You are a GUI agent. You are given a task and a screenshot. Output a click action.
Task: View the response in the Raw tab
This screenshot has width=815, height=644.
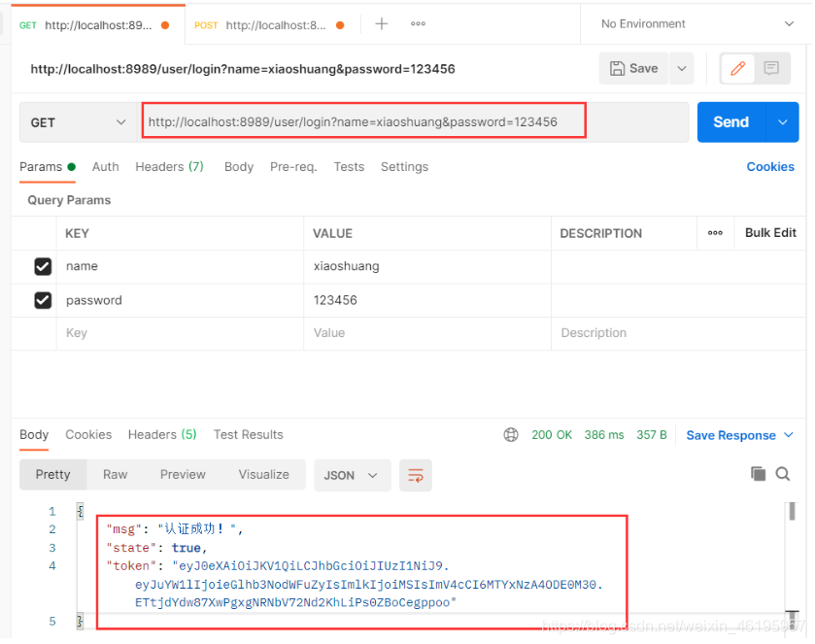tap(115, 474)
